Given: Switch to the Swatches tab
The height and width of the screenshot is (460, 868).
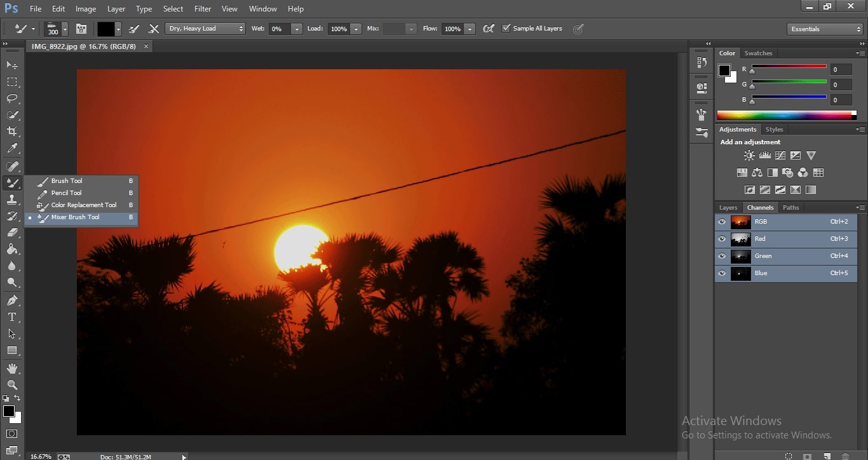Looking at the screenshot, I should click(758, 53).
